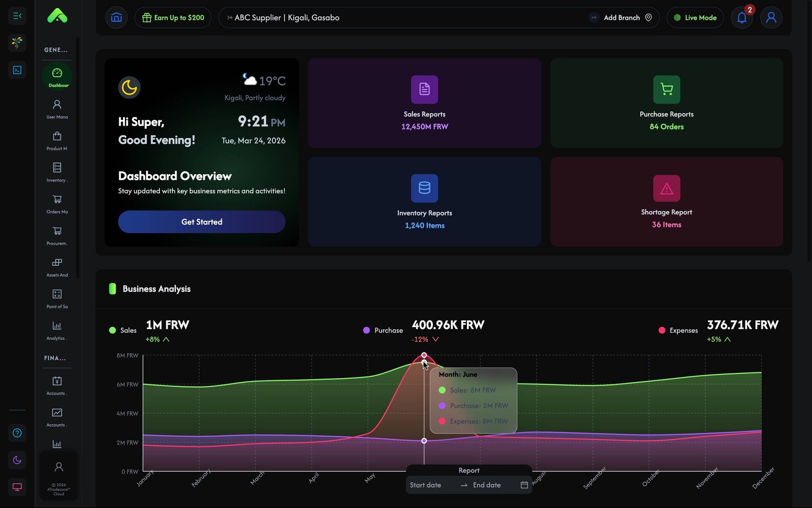This screenshot has width=812, height=508.
Task: Select Point of Sale in the sidebar
Action: pyautogui.click(x=57, y=297)
